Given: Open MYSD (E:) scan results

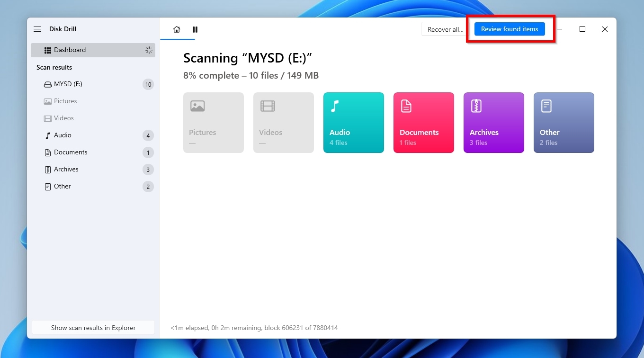Looking at the screenshot, I should [x=93, y=84].
